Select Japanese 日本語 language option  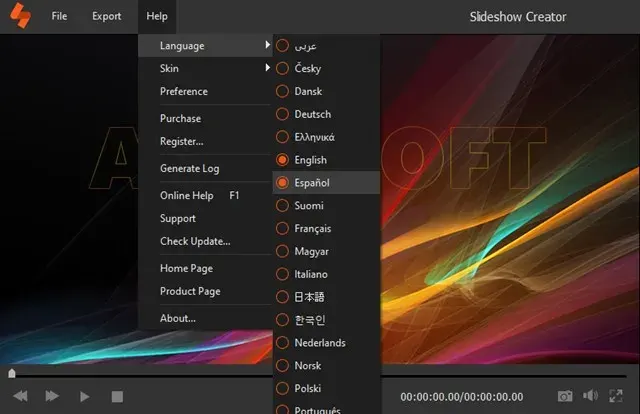(327, 297)
